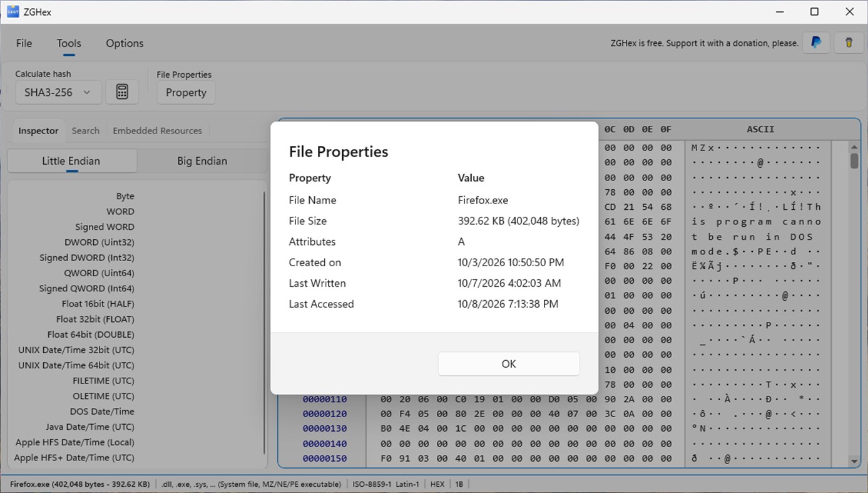This screenshot has height=493, width=868.
Task: Click the Last Accessed date value
Action: (x=508, y=304)
